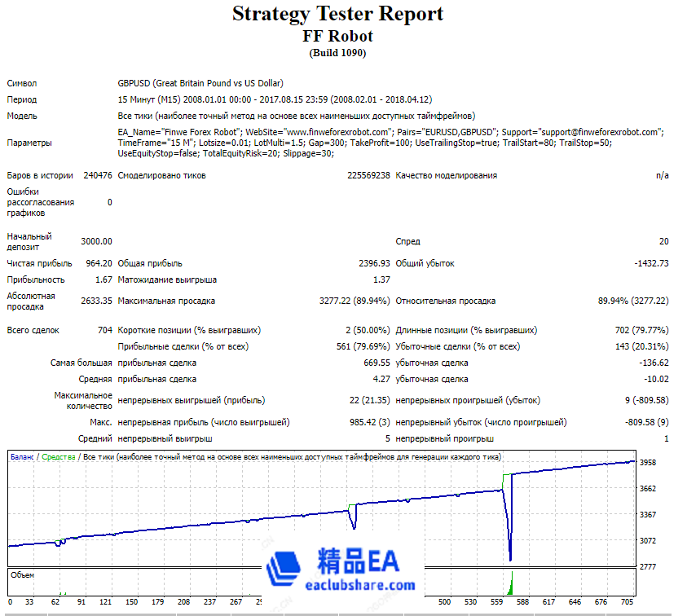
Task: Click the small green deposit marker on the chart
Action: tap(8, 547)
